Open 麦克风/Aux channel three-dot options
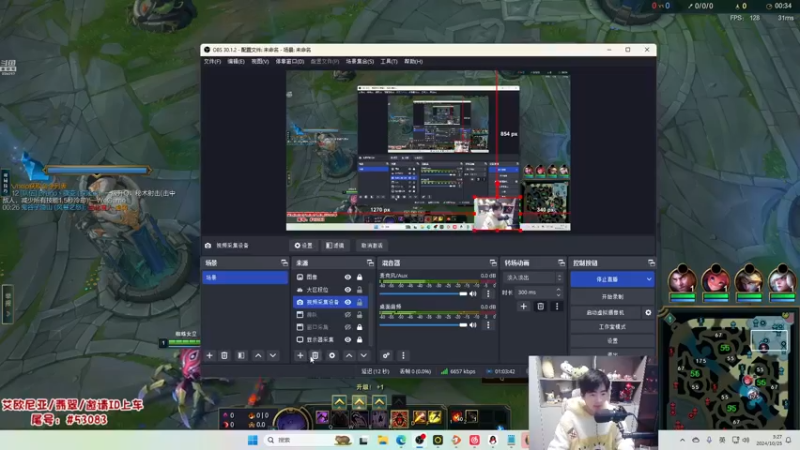 click(488, 293)
